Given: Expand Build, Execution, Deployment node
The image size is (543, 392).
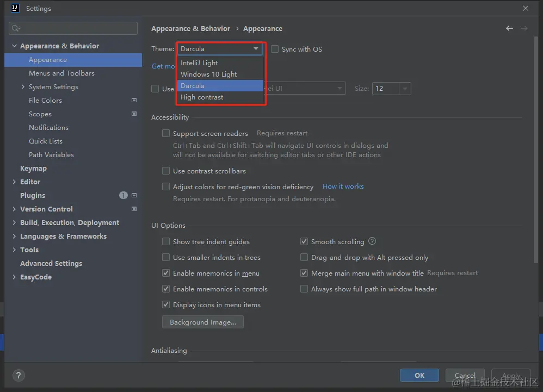Looking at the screenshot, I should 14,222.
